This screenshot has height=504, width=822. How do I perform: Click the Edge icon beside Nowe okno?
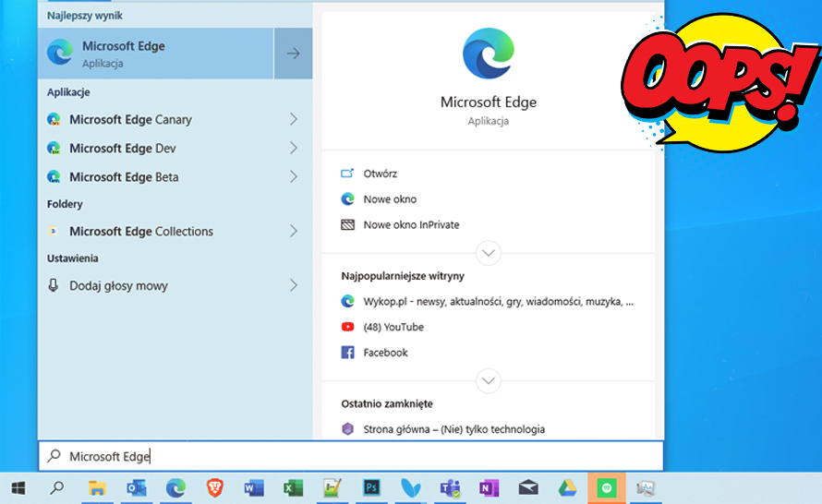[347, 199]
